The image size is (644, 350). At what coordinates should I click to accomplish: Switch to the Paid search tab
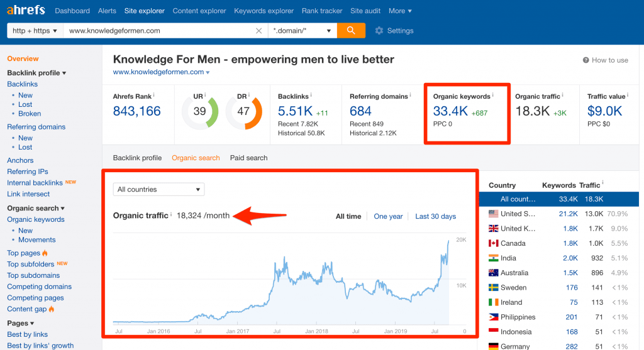[248, 158]
